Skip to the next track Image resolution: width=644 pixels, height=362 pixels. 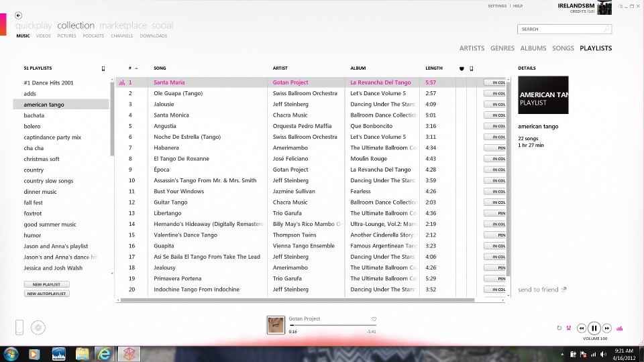point(606,328)
